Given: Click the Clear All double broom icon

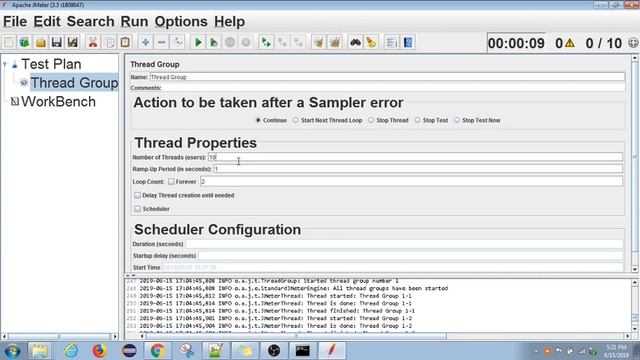Looking at the screenshot, I should [335, 42].
